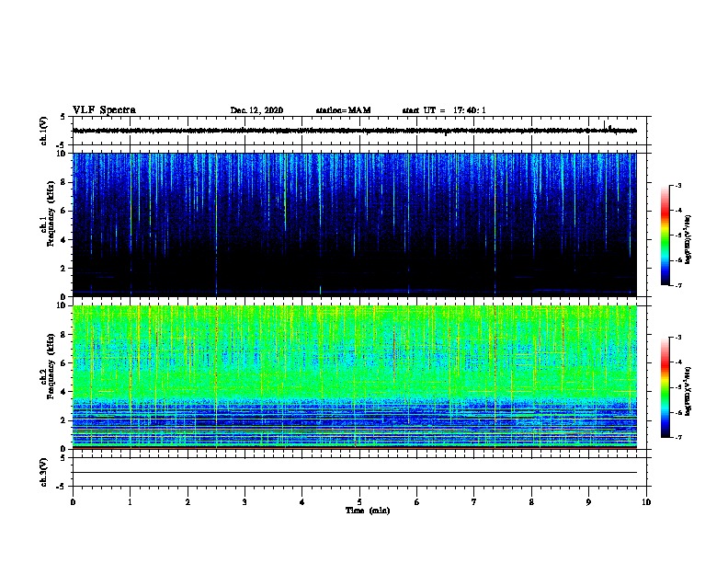This screenshot has height=563, width=728.
Task: Click time axis tick label "1"
Action: [x=130, y=501]
